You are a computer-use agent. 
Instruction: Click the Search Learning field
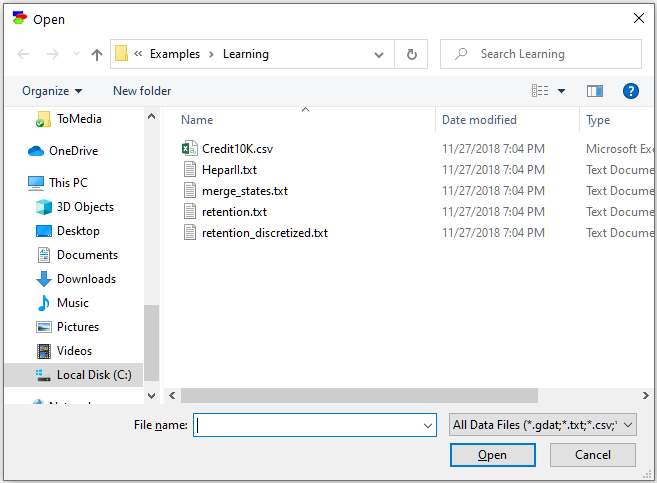pyautogui.click(x=541, y=54)
